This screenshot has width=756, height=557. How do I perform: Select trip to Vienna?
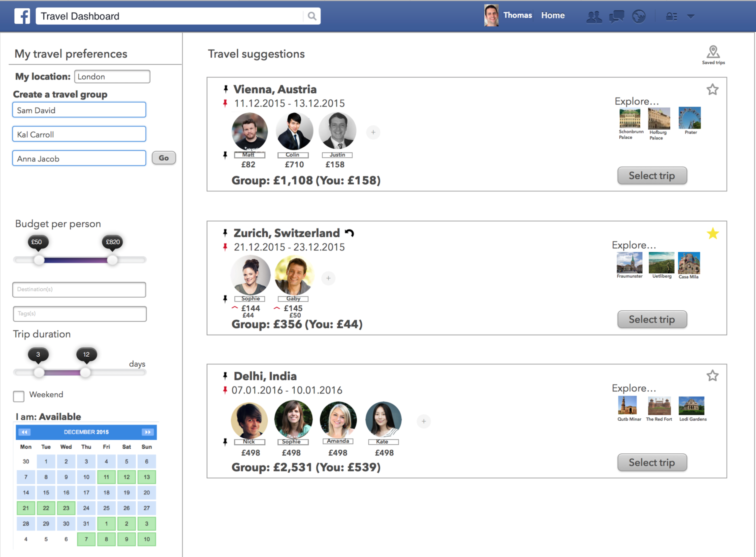tap(652, 175)
